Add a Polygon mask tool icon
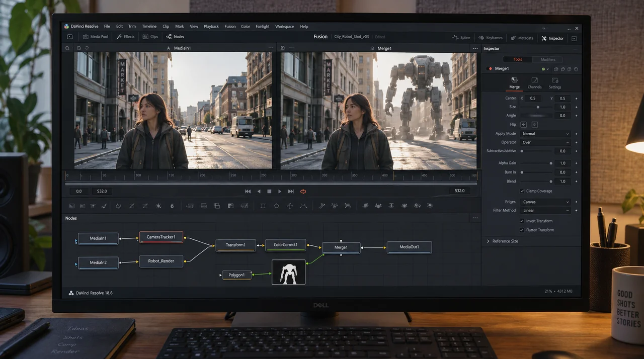The height and width of the screenshot is (359, 644). (290, 206)
